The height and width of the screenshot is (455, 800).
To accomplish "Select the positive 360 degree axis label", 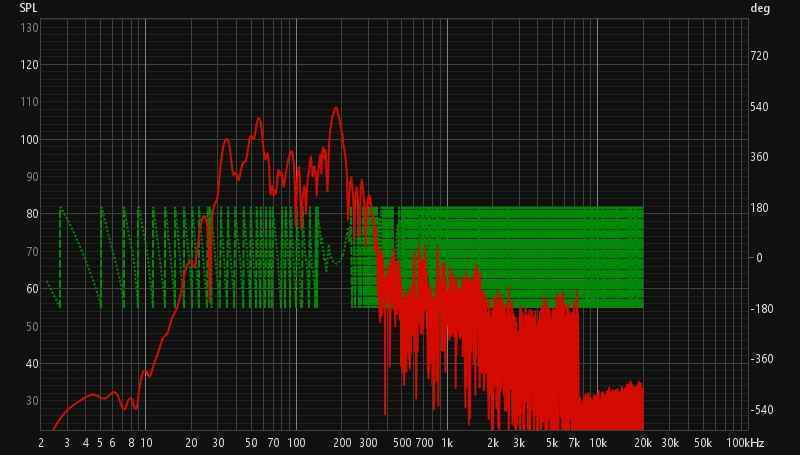I will [x=759, y=157].
